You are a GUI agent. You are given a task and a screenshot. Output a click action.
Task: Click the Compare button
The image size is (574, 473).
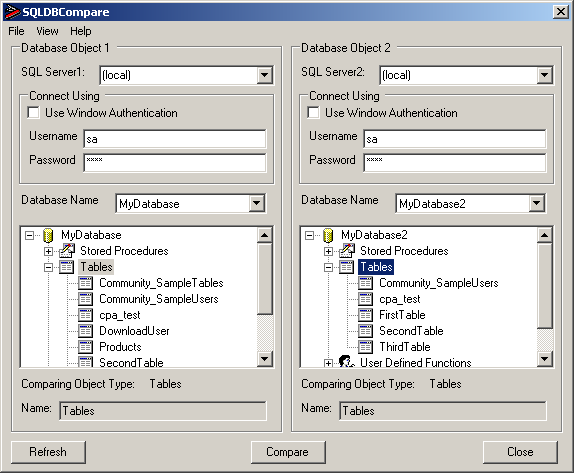[288, 452]
